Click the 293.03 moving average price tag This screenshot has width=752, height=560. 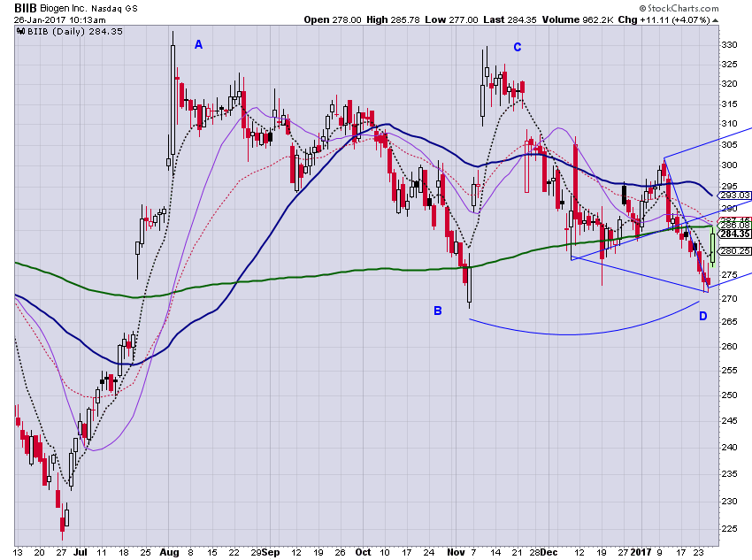(734, 196)
